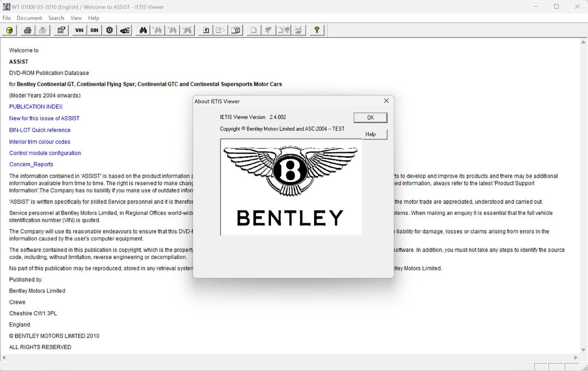Open Interior trim colour codes link

pos(40,142)
